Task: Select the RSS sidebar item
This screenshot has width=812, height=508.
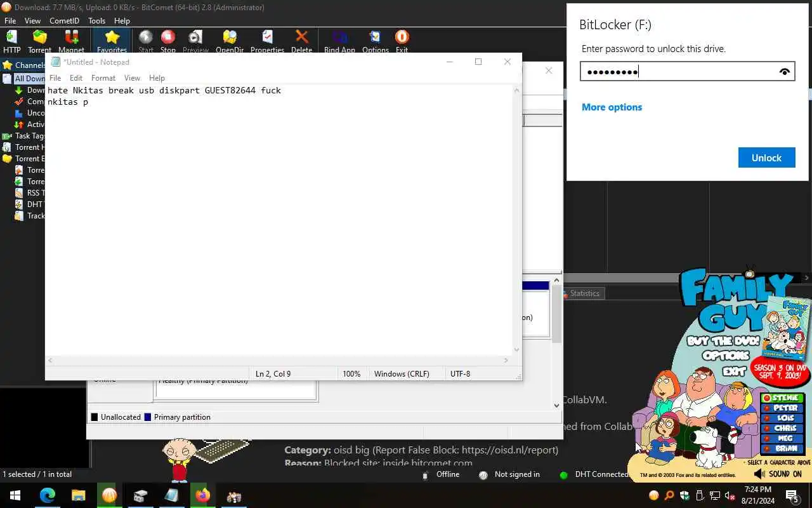Action: click(x=29, y=193)
